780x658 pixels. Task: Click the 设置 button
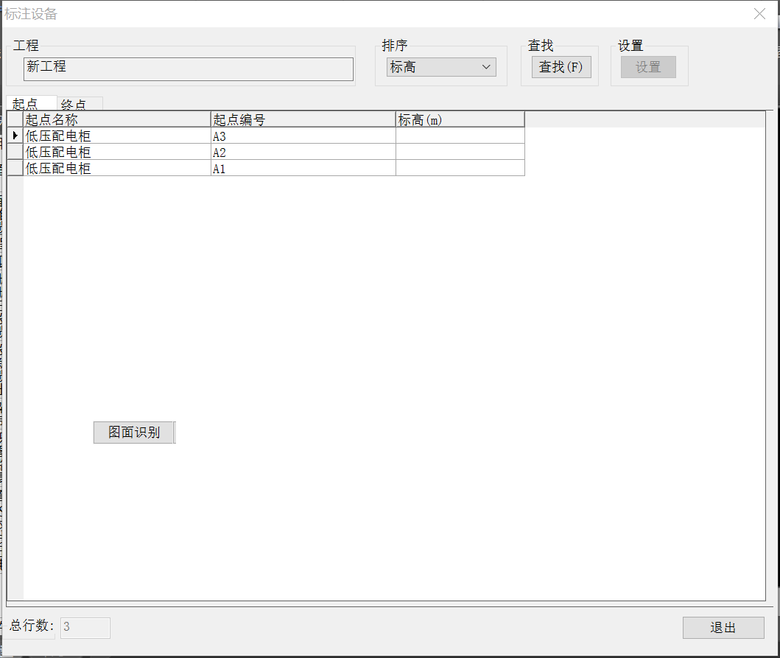click(648, 67)
